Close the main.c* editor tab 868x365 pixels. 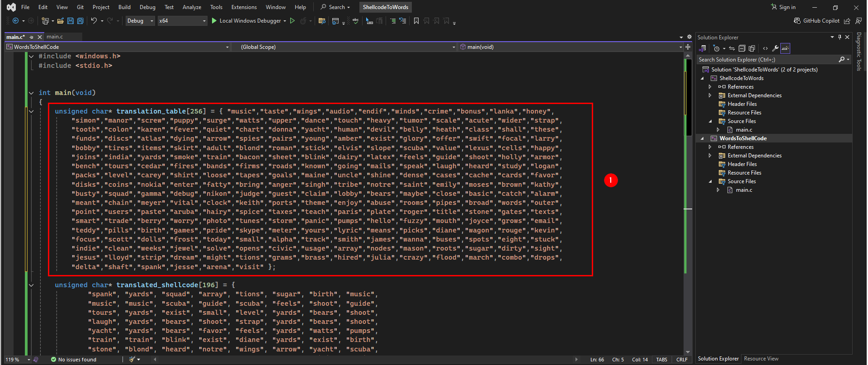(40, 37)
